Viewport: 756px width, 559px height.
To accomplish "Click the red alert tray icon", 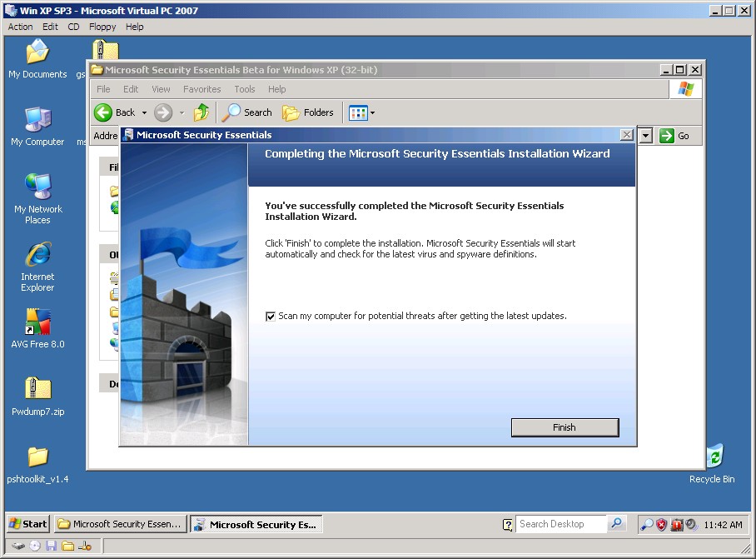I will click(x=677, y=525).
